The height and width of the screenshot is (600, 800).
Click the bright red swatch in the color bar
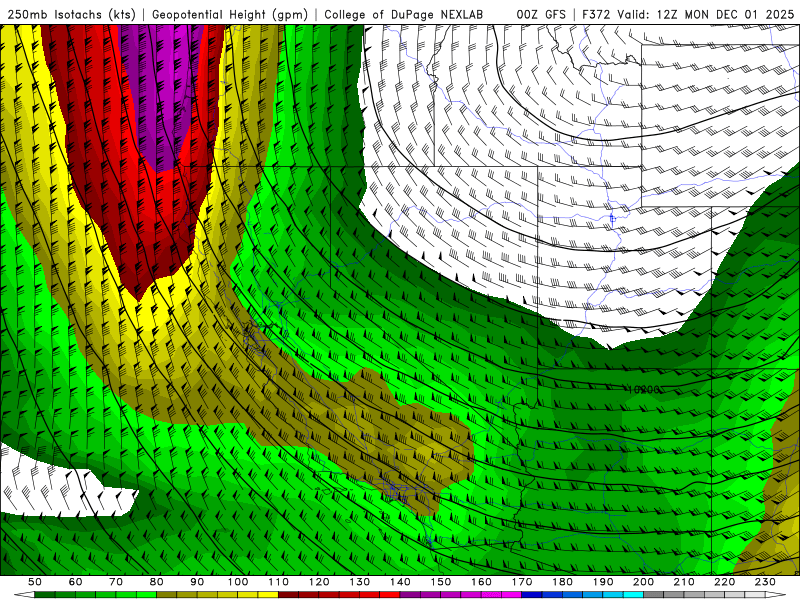(390, 595)
